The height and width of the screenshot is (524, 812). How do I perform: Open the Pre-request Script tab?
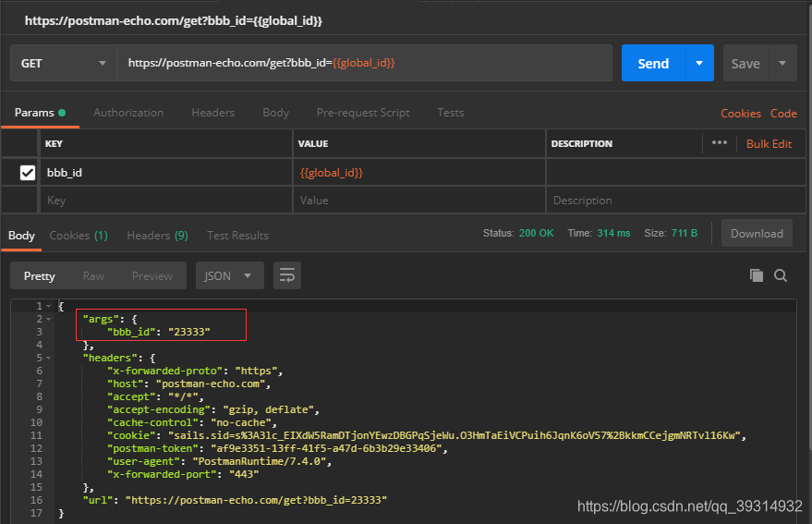(363, 113)
